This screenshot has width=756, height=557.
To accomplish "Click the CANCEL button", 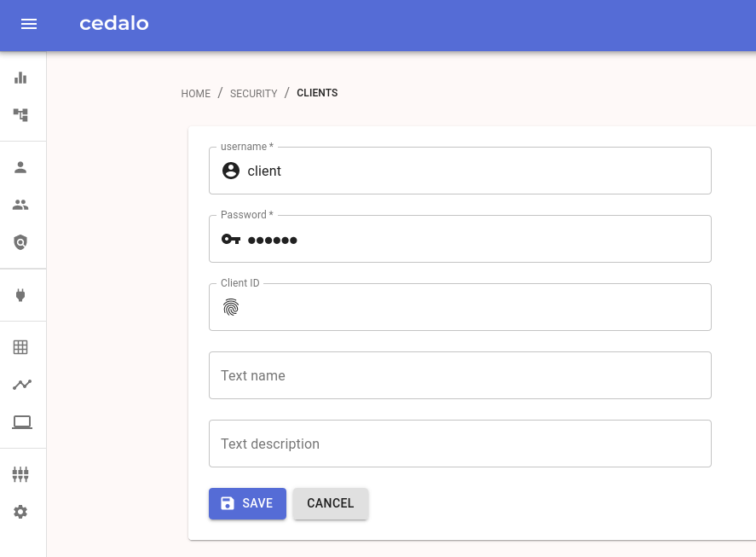I will point(330,503).
